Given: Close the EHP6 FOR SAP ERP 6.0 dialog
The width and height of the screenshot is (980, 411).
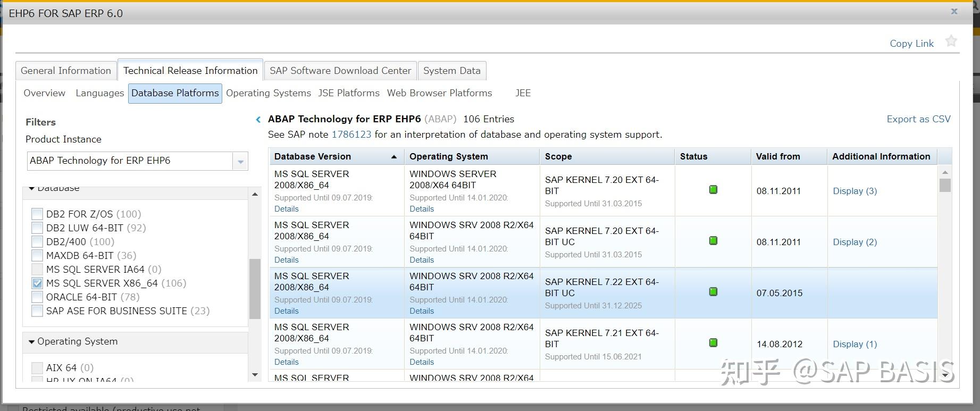Looking at the screenshot, I should (954, 11).
